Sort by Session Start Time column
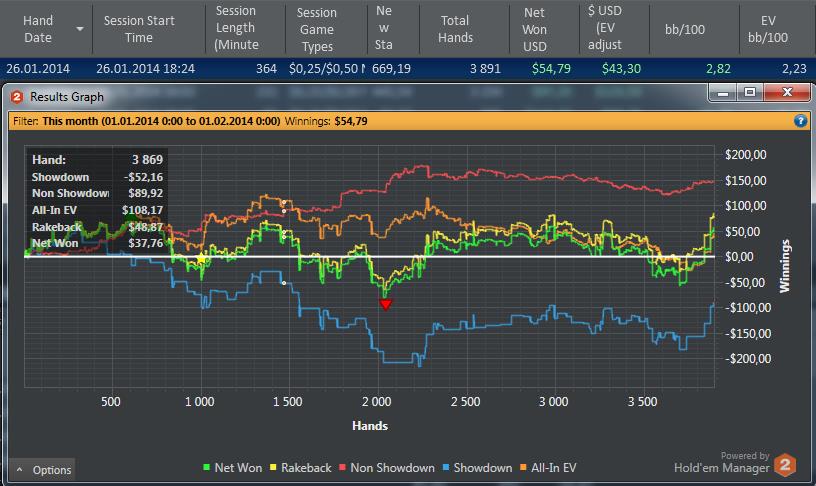Viewport: 816px width, 486px height. click(138, 29)
